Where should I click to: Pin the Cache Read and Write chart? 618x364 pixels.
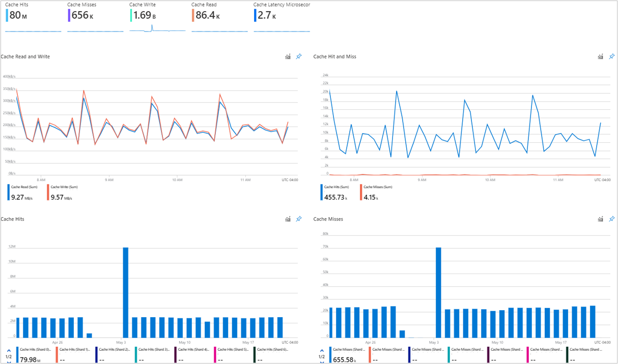point(299,56)
